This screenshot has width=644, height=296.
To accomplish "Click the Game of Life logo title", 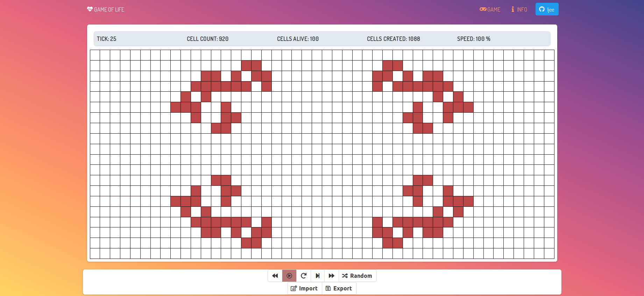I will point(106,9).
